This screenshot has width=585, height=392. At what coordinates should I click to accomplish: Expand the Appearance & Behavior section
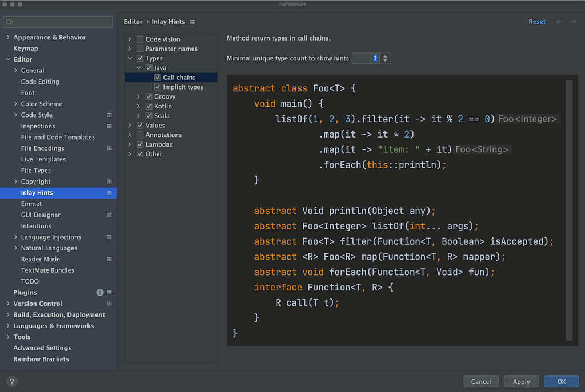(x=8, y=37)
